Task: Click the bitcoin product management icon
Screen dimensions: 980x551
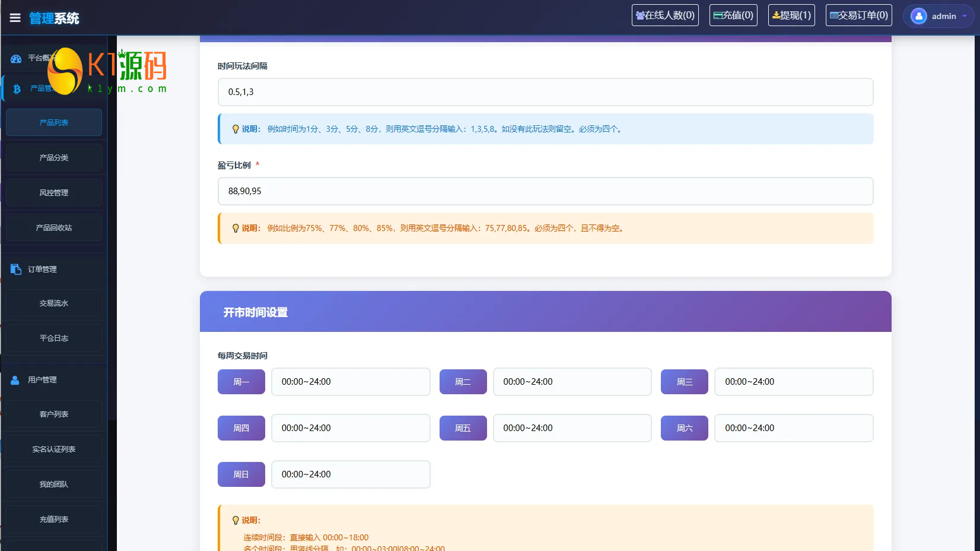Action: (17, 88)
